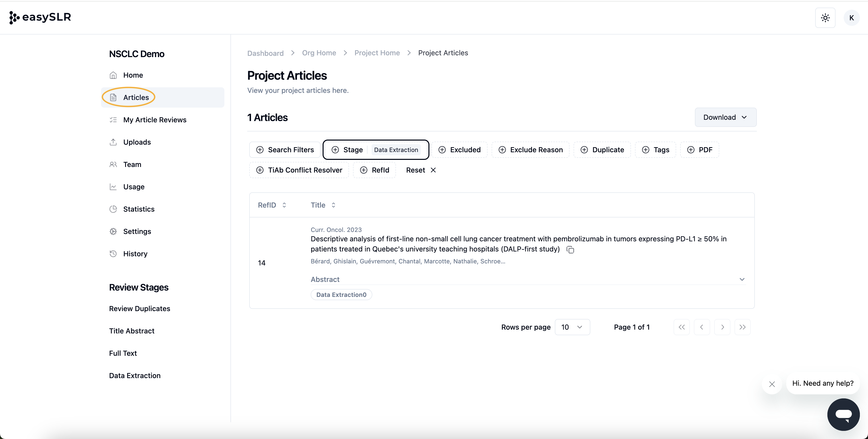868x439 pixels.
Task: Click the Usage chart icon
Action: pyautogui.click(x=113, y=187)
